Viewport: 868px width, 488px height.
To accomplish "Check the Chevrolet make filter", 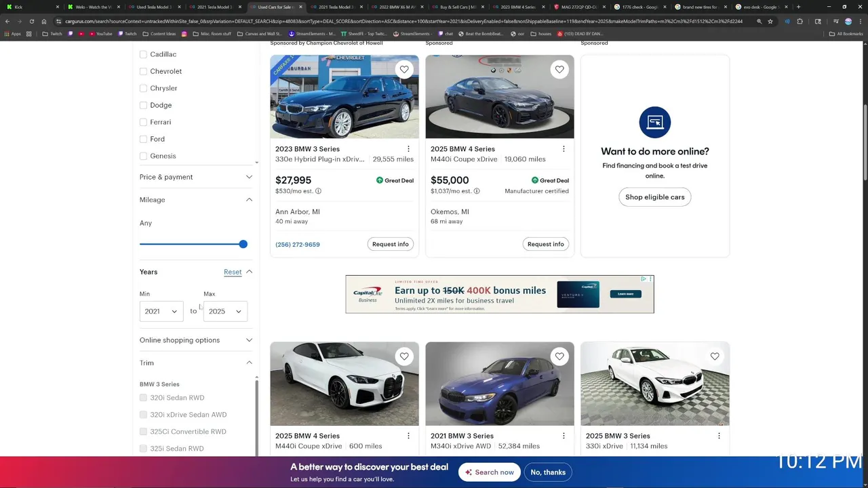I will (x=143, y=71).
